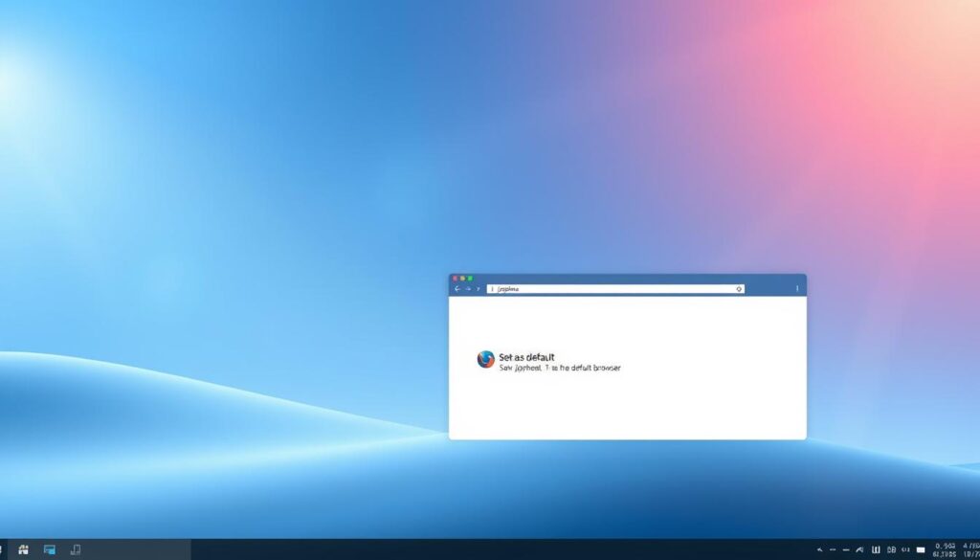Click the forward arrow in the browser toolbar
Viewport: 980px width, 560px height.
468,288
